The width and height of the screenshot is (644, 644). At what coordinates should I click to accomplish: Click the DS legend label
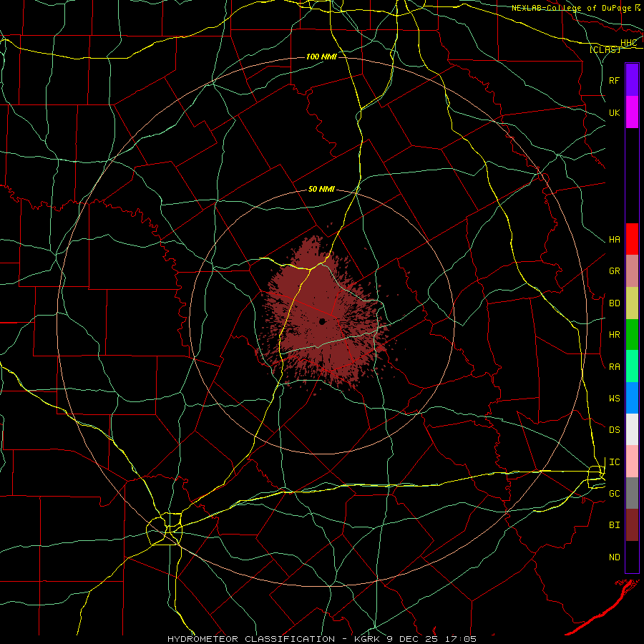tap(615, 430)
